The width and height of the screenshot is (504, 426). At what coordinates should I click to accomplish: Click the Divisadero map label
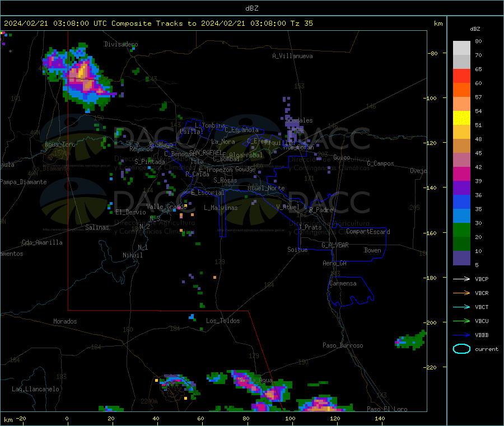tap(121, 44)
